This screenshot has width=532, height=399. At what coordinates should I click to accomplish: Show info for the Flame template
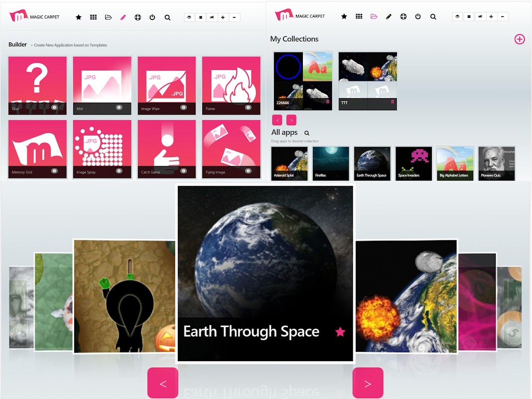tap(248, 107)
